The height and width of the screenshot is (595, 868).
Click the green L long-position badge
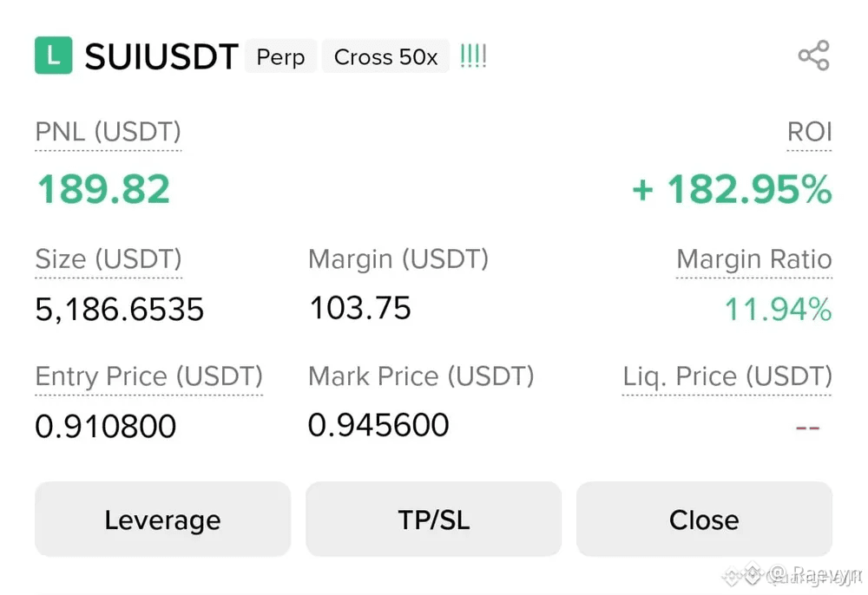coord(53,56)
